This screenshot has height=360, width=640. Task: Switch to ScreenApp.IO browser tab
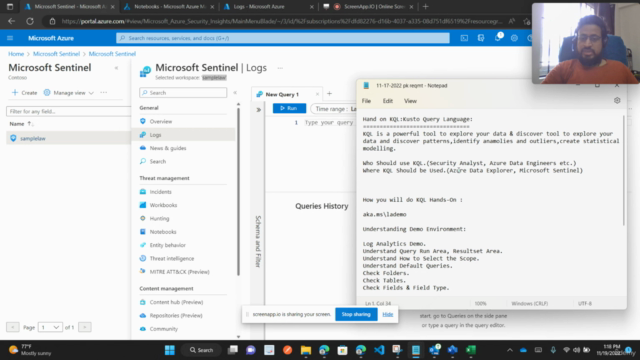pyautogui.click(x=368, y=7)
